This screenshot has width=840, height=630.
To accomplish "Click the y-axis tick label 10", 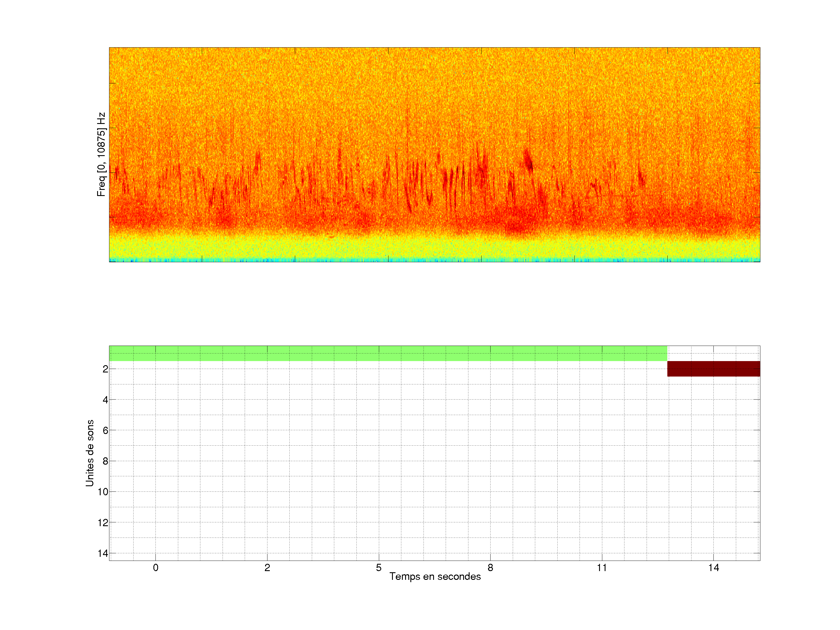I will 103,492.
